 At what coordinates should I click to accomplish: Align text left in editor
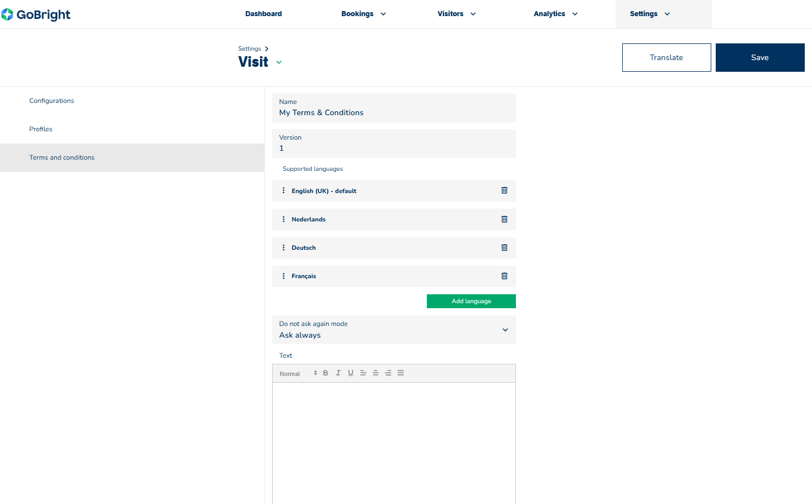[x=363, y=373]
